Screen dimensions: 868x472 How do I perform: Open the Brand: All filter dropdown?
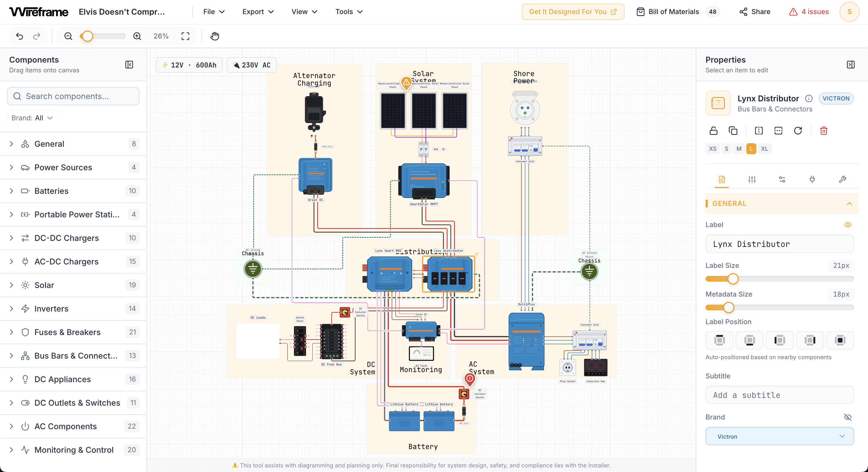pyautogui.click(x=33, y=117)
